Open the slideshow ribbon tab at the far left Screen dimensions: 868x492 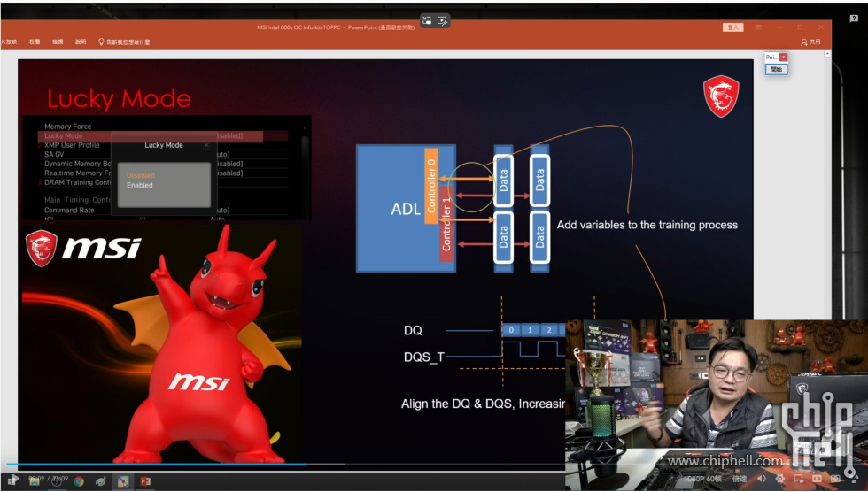coord(9,42)
